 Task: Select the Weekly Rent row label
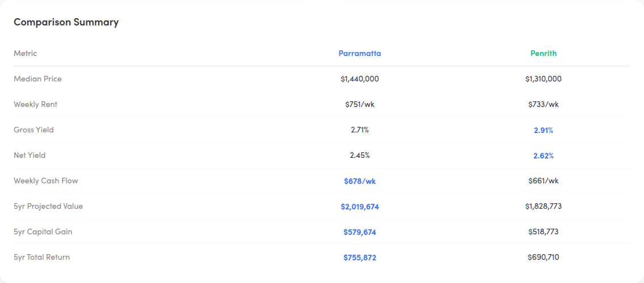[35, 104]
